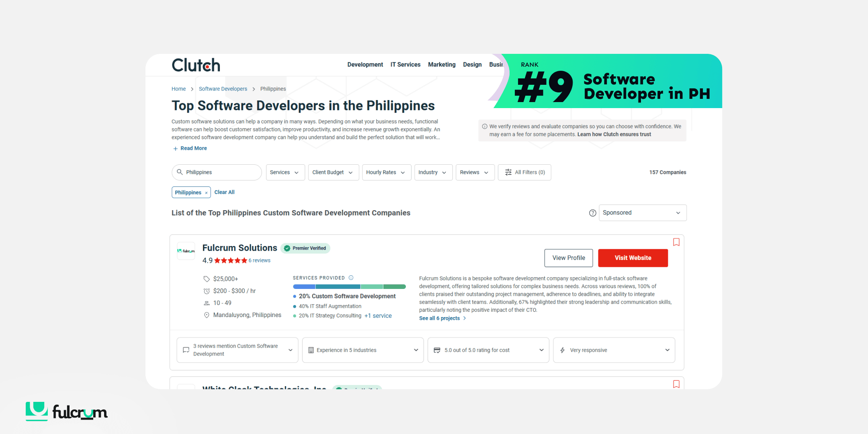Click the sort order help question icon
This screenshot has width=868, height=434.
[592, 213]
